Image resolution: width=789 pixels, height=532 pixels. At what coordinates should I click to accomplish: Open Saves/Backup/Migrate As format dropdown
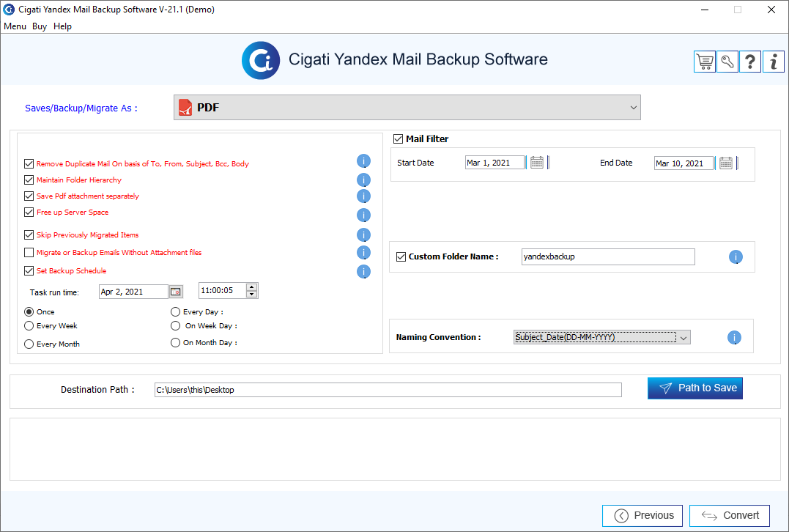pyautogui.click(x=407, y=107)
